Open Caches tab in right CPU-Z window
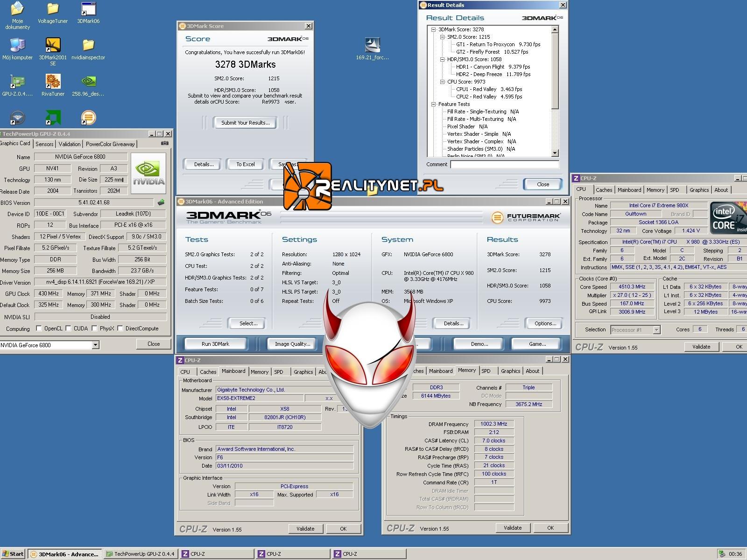Viewport: 747px width, 560px height. (x=604, y=190)
